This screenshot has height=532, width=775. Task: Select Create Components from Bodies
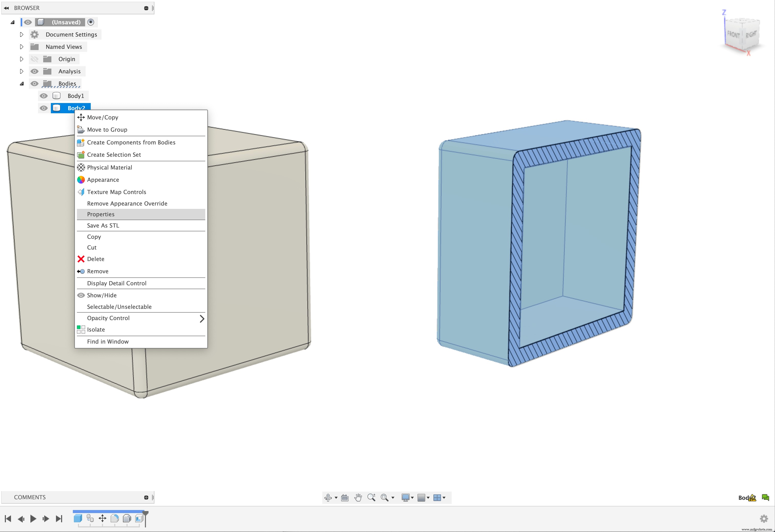click(x=131, y=142)
